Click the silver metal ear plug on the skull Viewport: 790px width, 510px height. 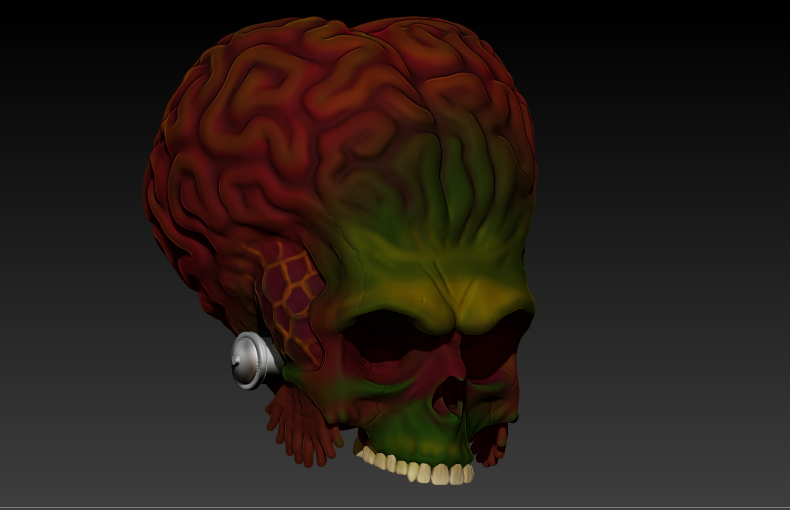(256, 360)
